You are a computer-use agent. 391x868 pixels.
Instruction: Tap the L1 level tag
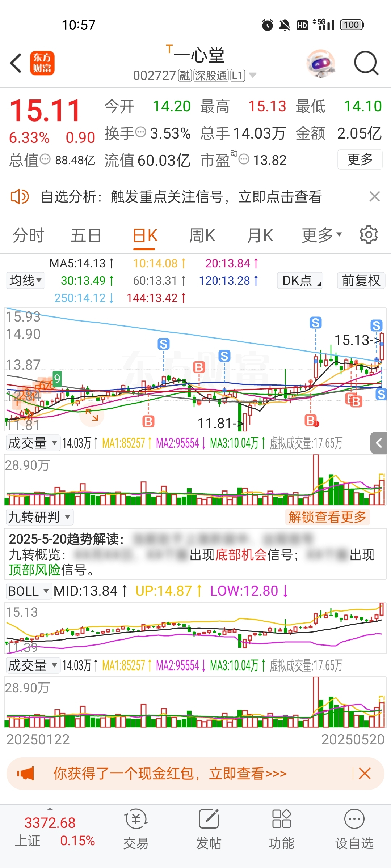tap(237, 75)
